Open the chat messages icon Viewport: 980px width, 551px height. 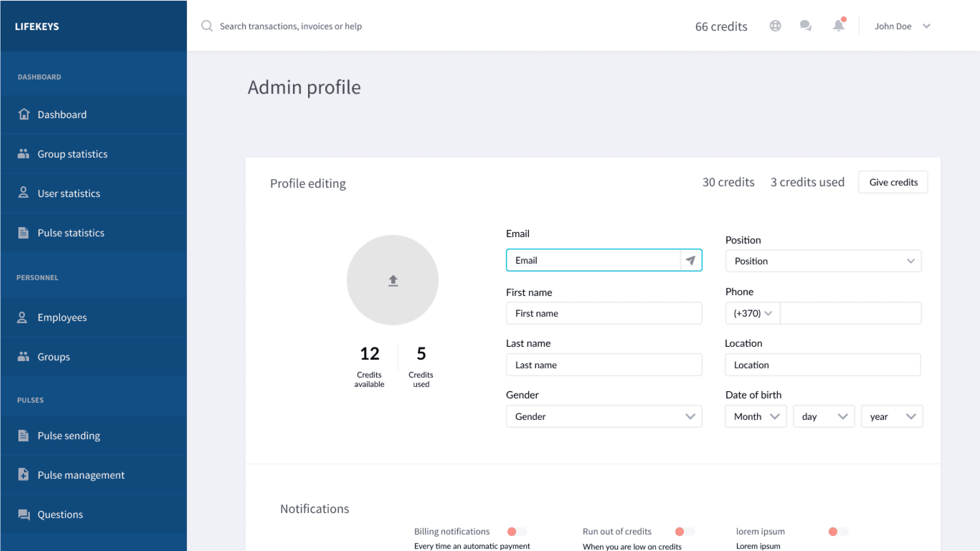pyautogui.click(x=806, y=26)
